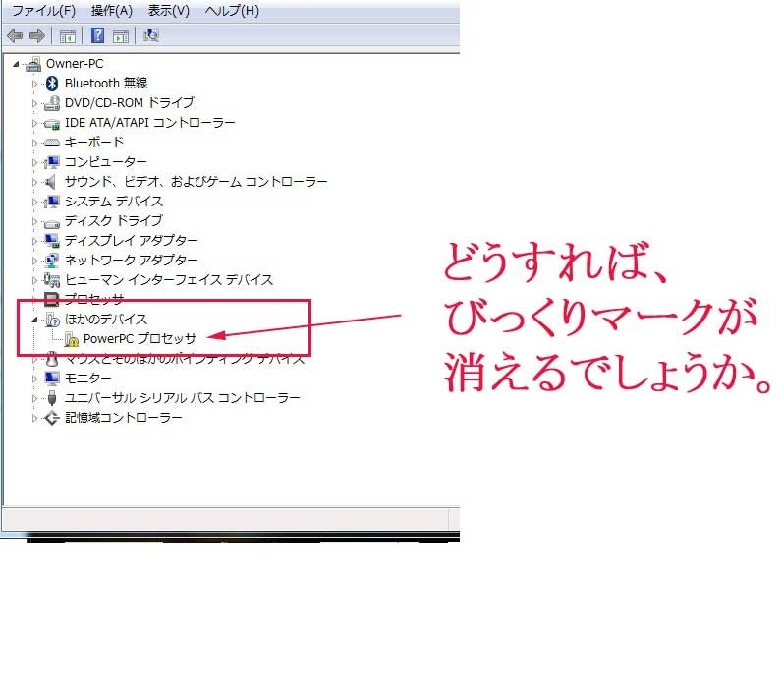
Task: Click the ほかのデバイス question mark icon
Action: pos(52,320)
